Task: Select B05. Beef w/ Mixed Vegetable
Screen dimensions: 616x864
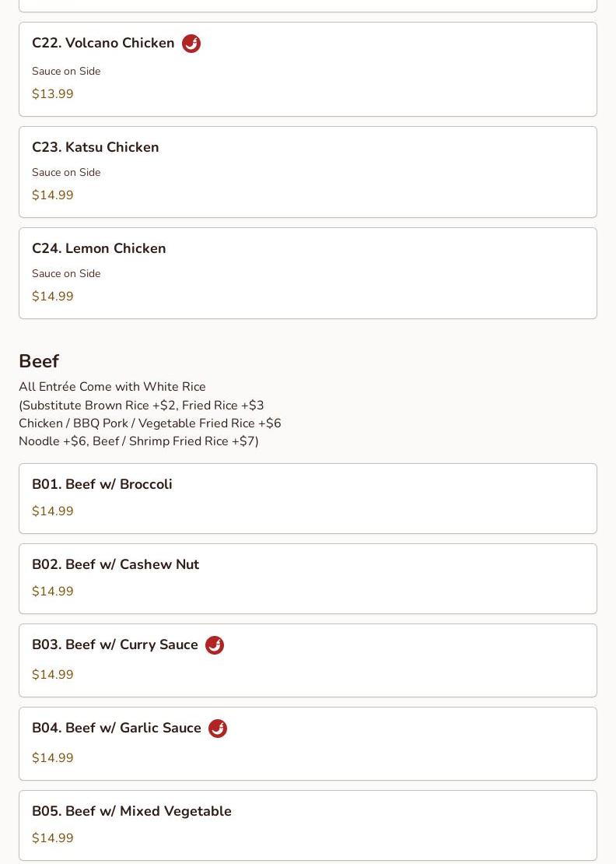Action: click(308, 825)
